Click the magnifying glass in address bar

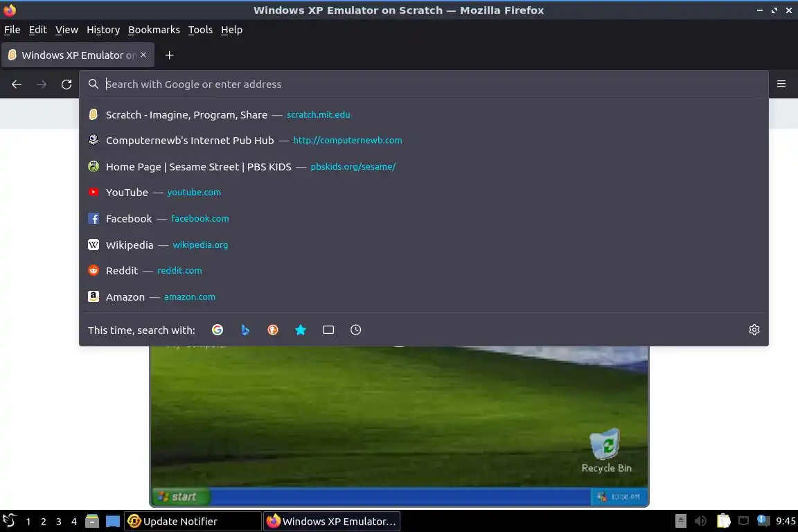point(93,84)
